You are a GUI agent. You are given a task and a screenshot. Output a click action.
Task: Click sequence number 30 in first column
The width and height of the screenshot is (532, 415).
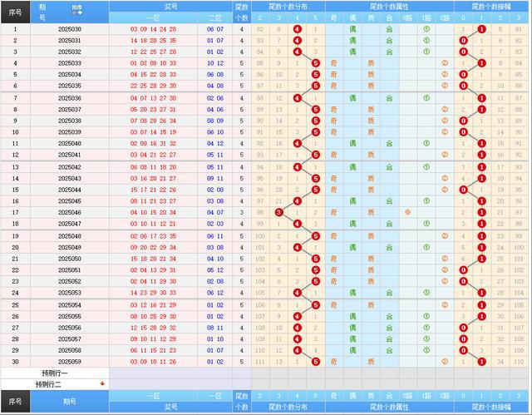(15, 362)
